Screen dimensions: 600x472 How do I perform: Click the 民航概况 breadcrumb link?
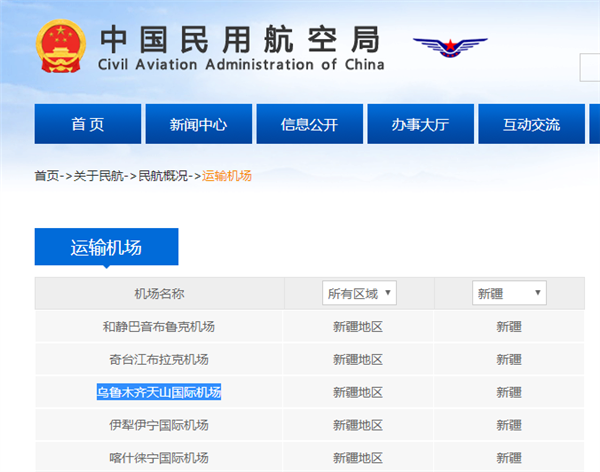[x=163, y=176]
